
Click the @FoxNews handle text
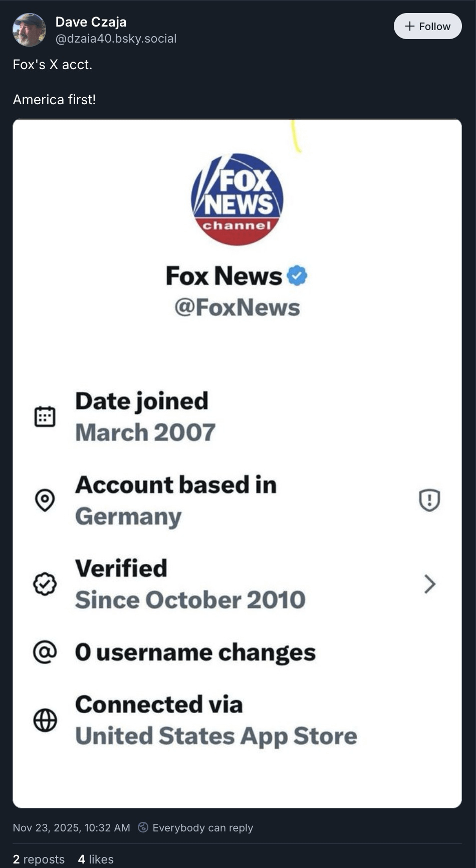237,307
